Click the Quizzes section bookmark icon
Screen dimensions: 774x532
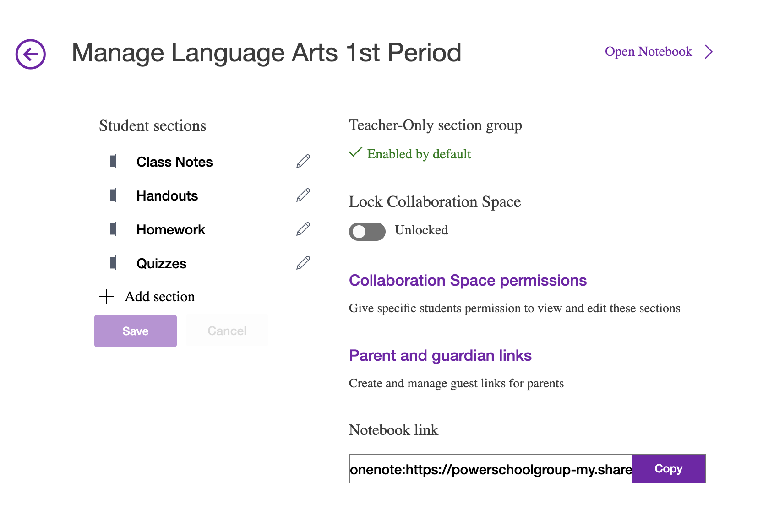pyautogui.click(x=113, y=263)
